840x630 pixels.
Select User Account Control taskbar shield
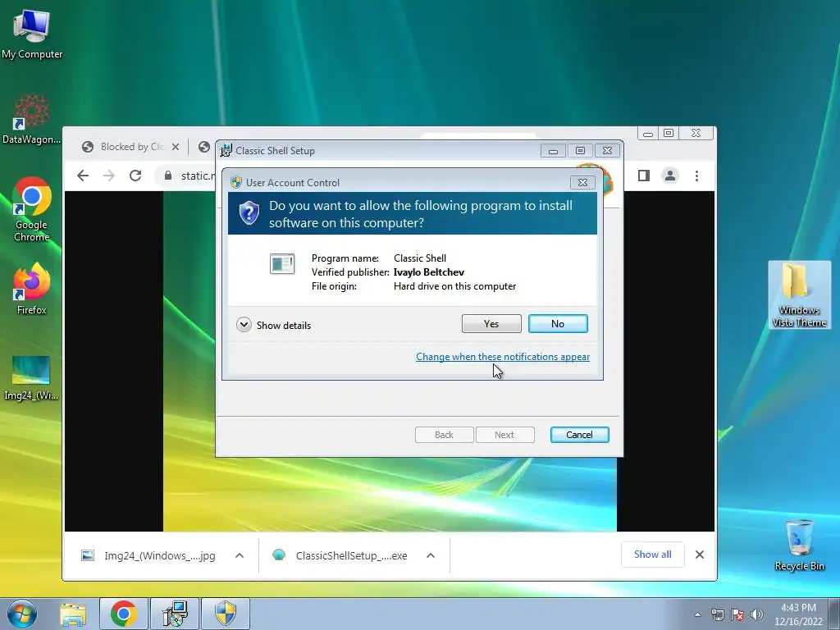click(x=226, y=614)
